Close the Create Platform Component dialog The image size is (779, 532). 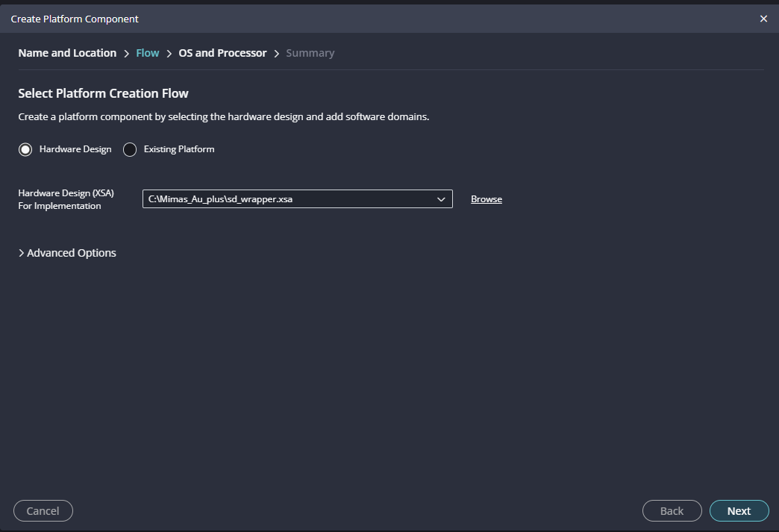[x=763, y=19]
